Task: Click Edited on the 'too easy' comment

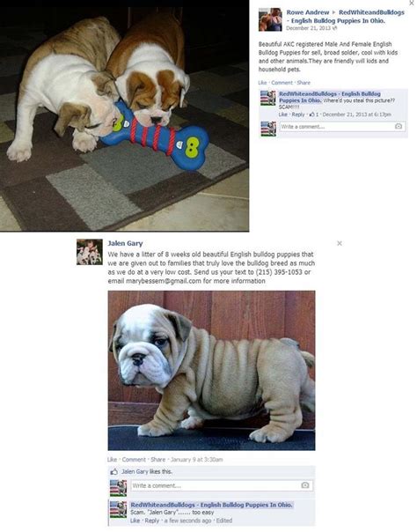Action: [224, 521]
